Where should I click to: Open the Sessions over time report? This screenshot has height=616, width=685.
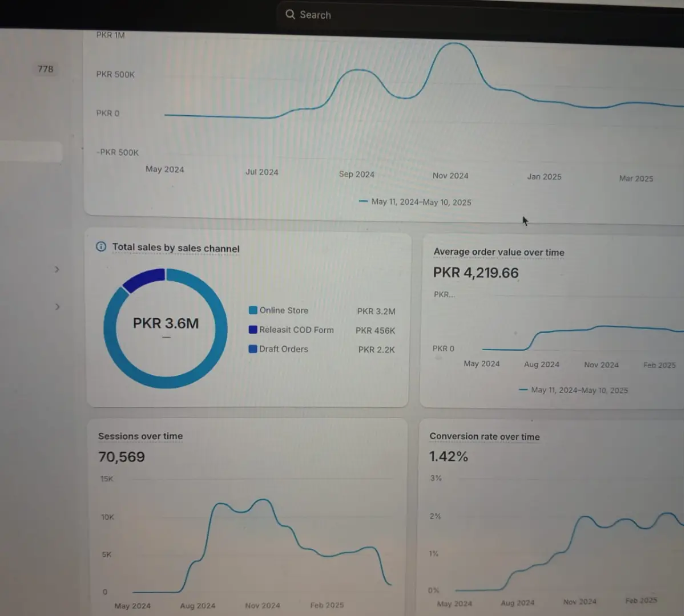click(x=140, y=436)
